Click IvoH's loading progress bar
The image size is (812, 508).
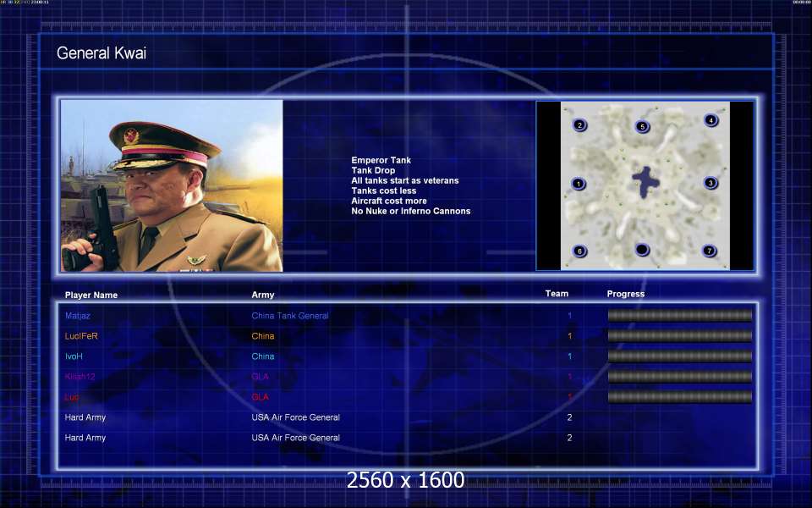pyautogui.click(x=679, y=356)
